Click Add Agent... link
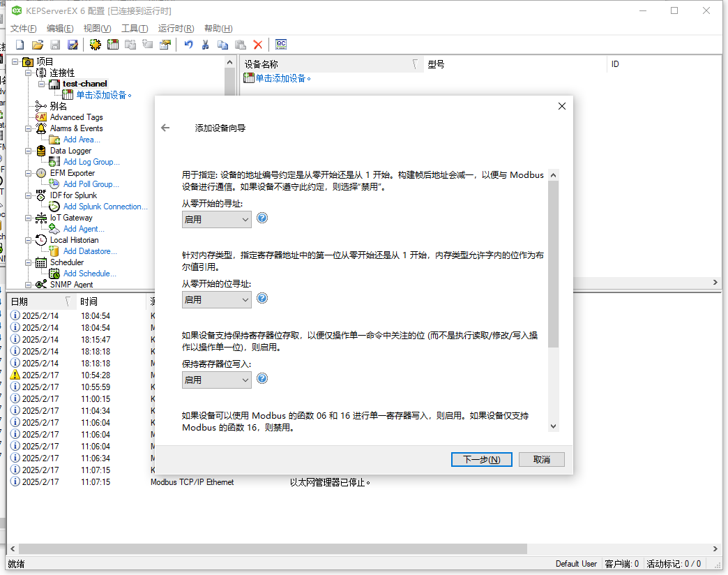Viewport: 728px width, 575px height. click(84, 228)
